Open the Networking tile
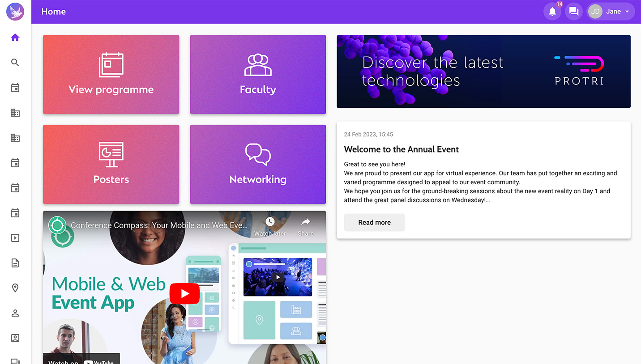The height and width of the screenshot is (364, 641). [258, 164]
